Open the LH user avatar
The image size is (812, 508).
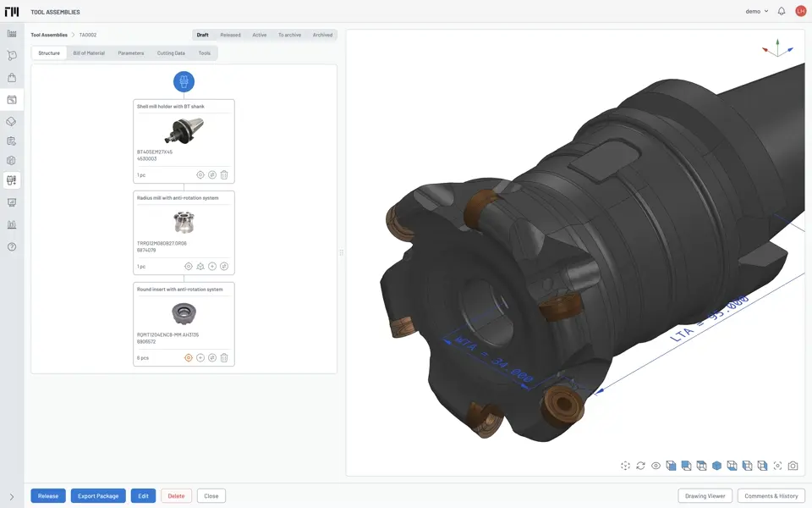801,11
